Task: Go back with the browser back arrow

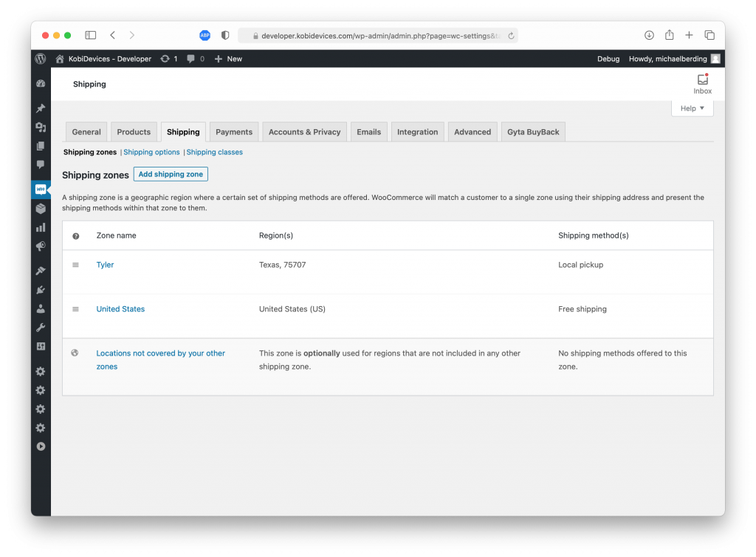Action: 113,35
